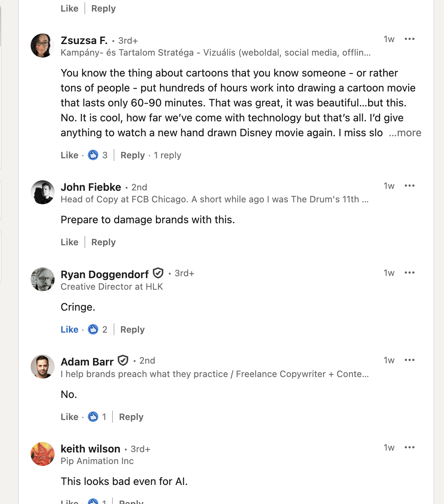
Task: Open options menu on Zsuzsa F.'s comment
Action: [x=410, y=39]
